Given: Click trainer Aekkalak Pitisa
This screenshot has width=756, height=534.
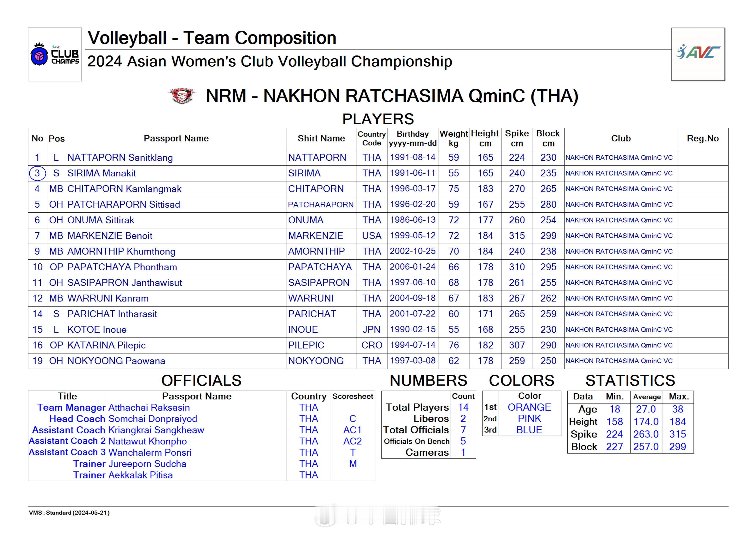Looking at the screenshot, I should [141, 475].
